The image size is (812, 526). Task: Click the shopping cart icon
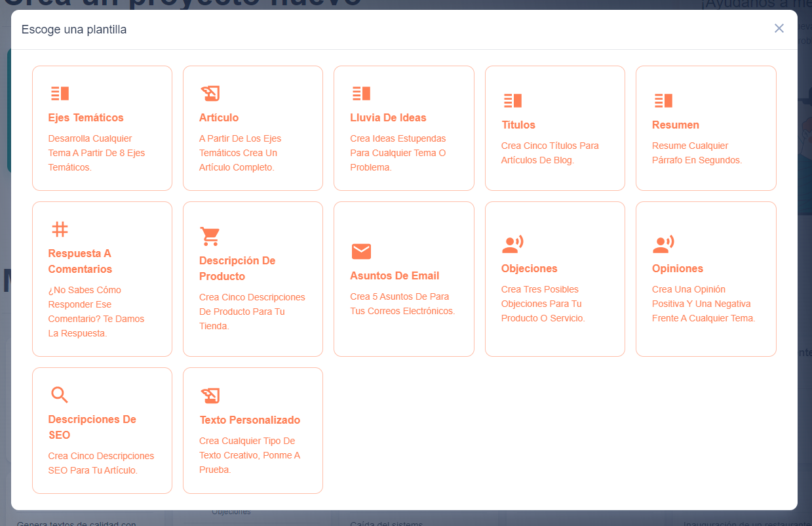pos(210,236)
